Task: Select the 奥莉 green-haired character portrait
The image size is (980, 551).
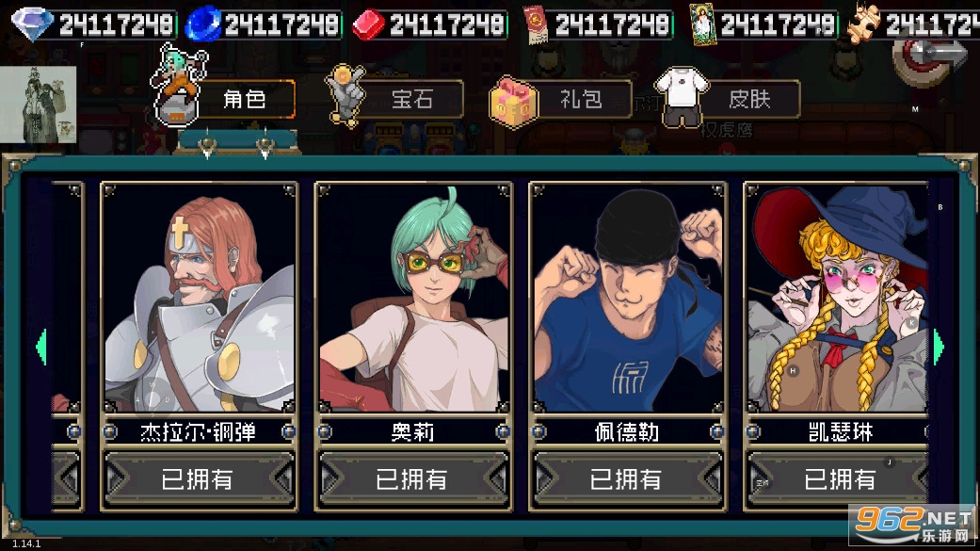Action: point(413,297)
